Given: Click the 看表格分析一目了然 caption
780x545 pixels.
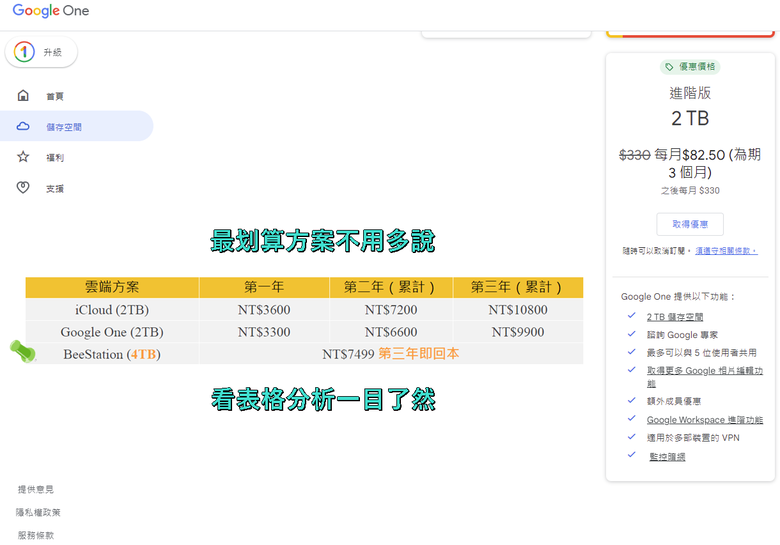Looking at the screenshot, I should click(323, 400).
